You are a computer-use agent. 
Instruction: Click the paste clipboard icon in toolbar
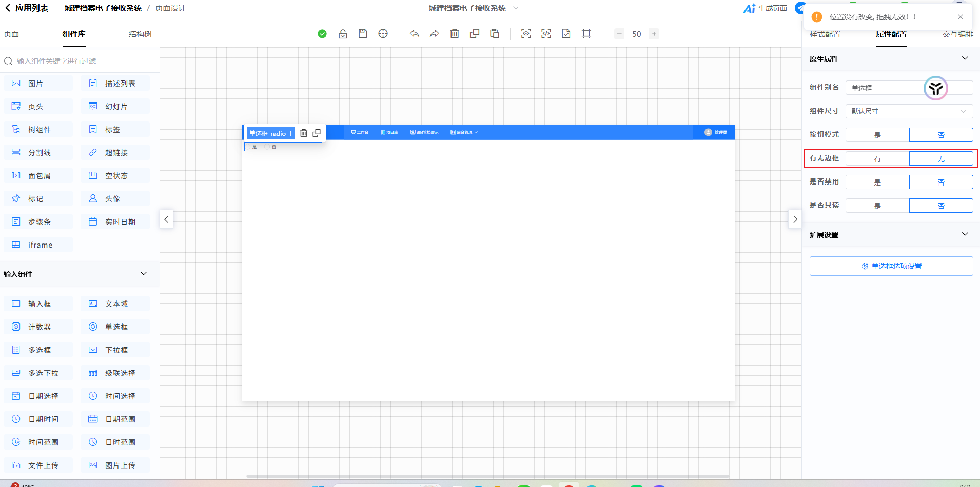[x=495, y=34]
